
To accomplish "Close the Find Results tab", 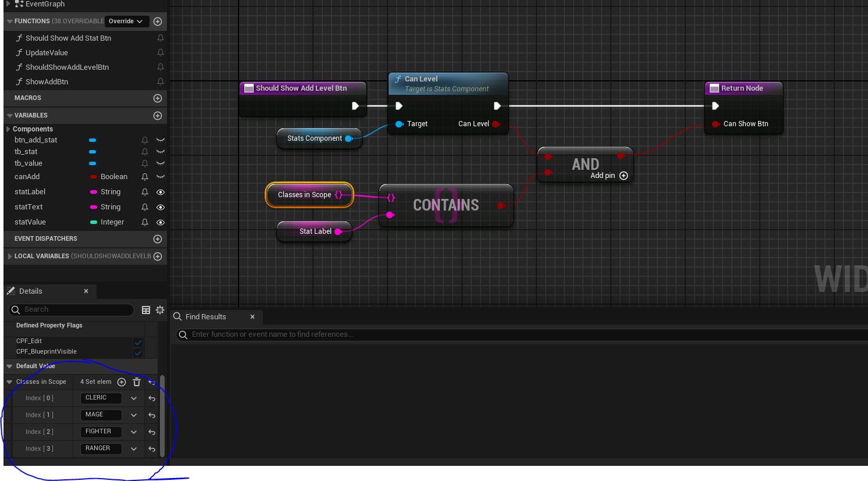I will tap(252, 317).
